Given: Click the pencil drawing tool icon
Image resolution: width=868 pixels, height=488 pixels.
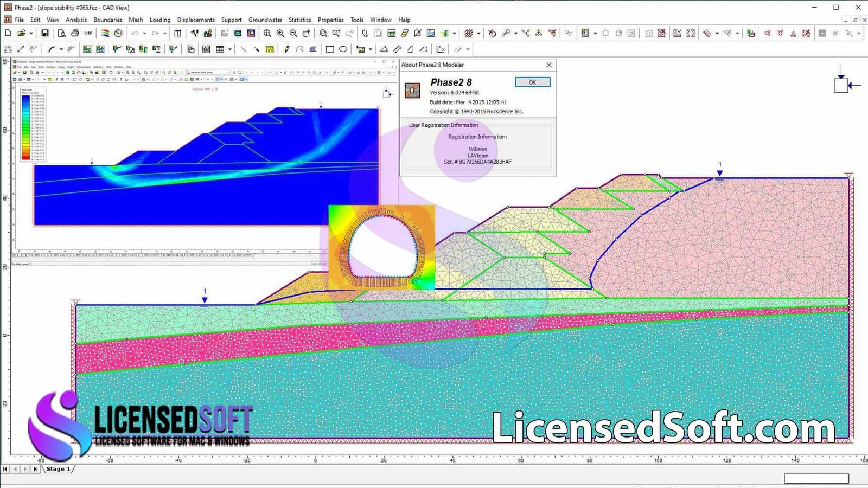Looking at the screenshot, I should click(x=287, y=49).
